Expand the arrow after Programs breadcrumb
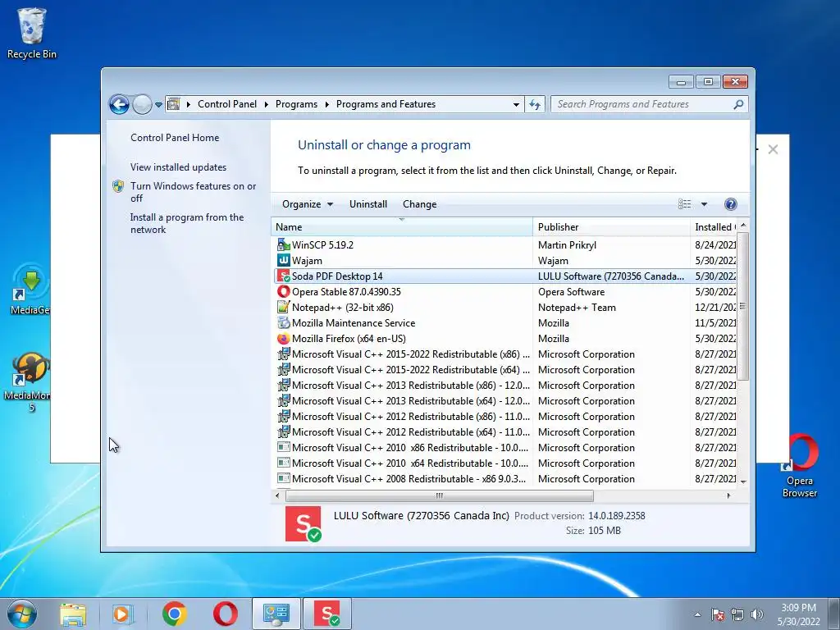Screen dimensions: 840x630 click(x=326, y=104)
